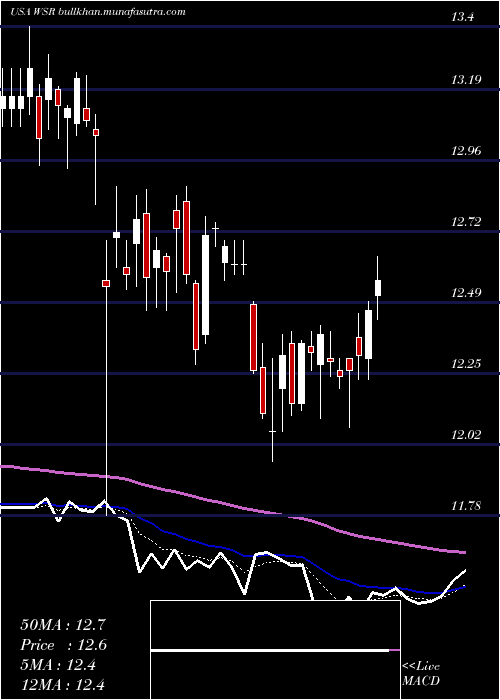Screen dimensions: 500x700
Task: Click the 12.02 price level label
Action: 466,435
